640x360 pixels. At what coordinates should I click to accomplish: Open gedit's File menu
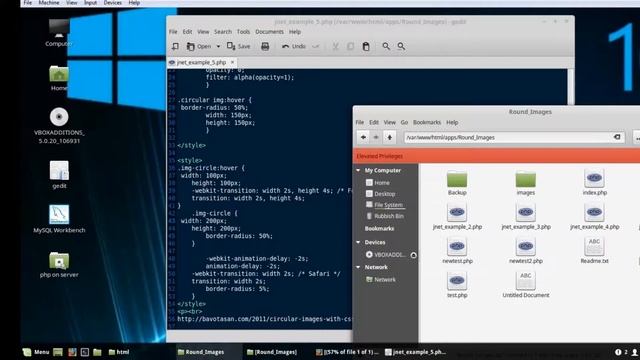[173, 31]
